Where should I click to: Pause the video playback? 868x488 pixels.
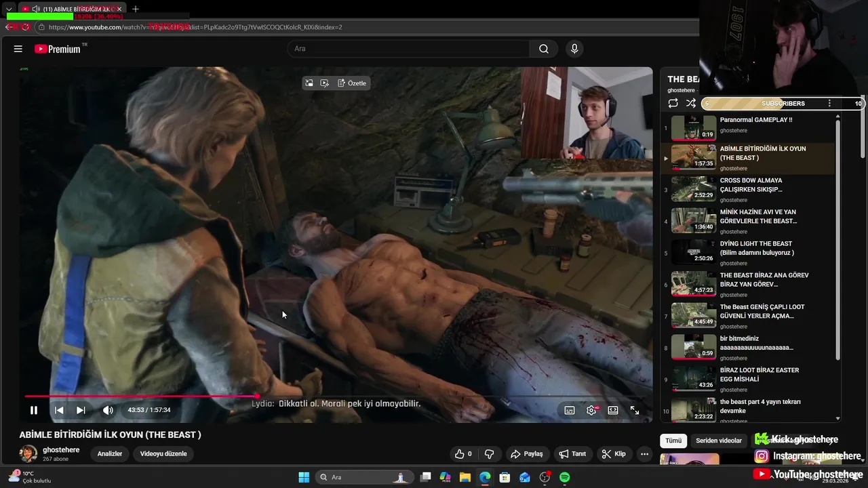click(33, 410)
